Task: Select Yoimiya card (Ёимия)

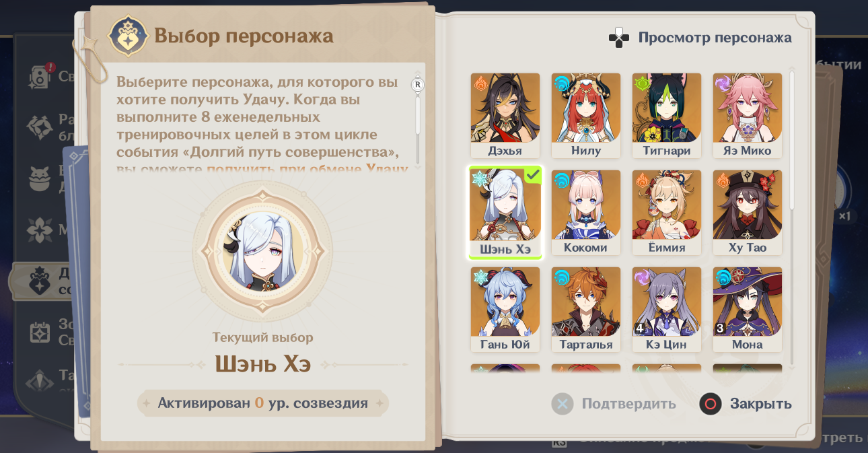Action: [667, 213]
